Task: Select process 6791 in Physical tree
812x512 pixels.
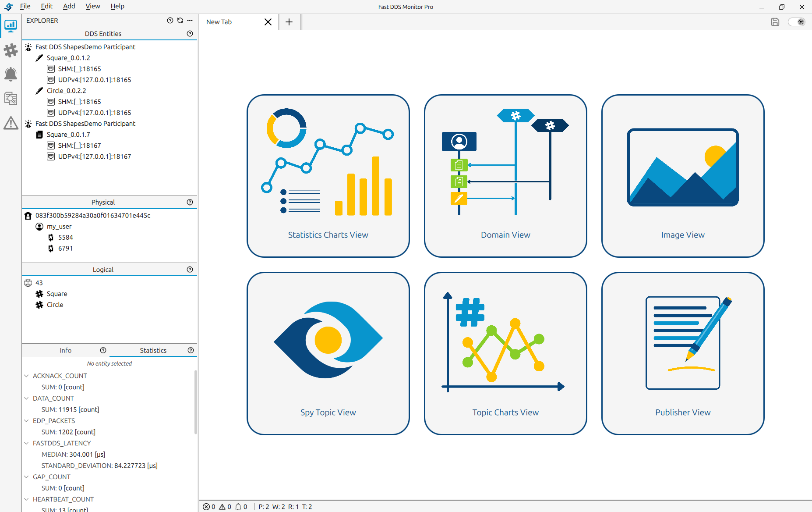Action: 66,249
